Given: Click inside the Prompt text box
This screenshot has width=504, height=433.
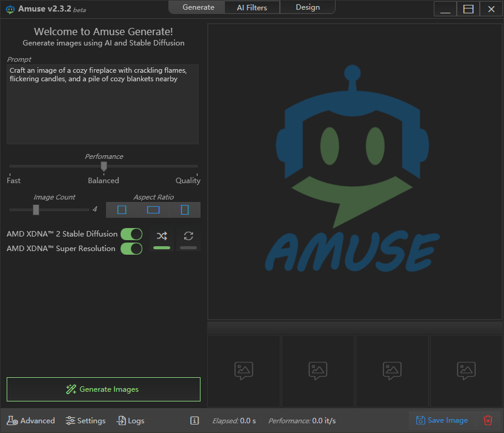Looking at the screenshot, I should point(102,104).
